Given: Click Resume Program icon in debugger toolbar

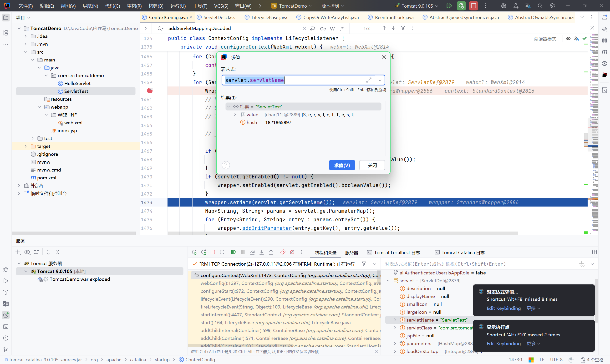Looking at the screenshot, I should (x=234, y=252).
